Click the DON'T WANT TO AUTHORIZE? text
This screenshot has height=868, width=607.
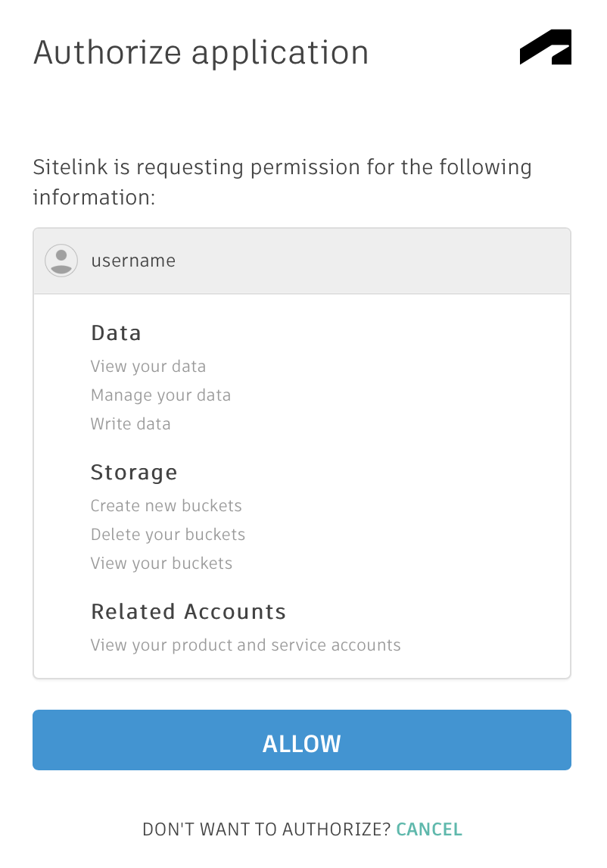[266, 829]
